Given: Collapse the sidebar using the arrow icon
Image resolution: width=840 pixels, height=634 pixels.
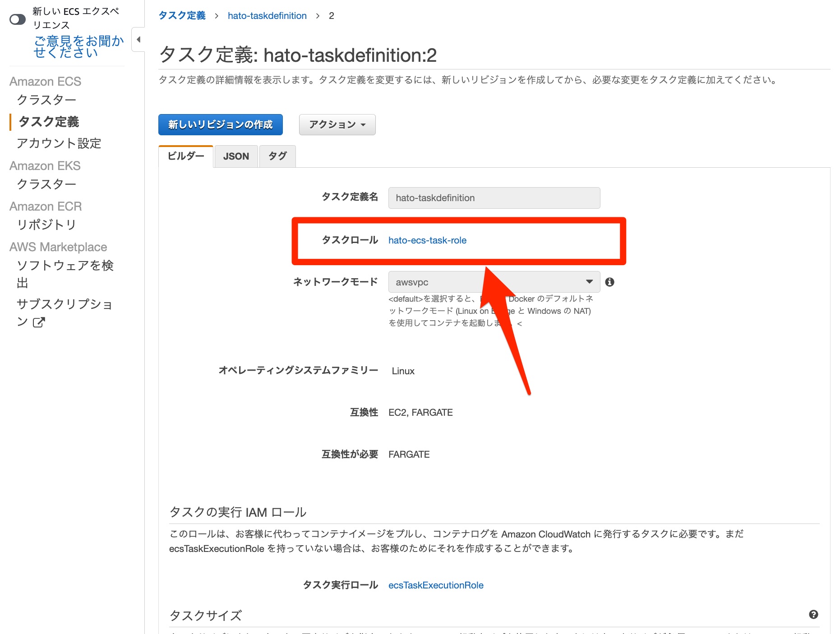Looking at the screenshot, I should click(x=138, y=40).
